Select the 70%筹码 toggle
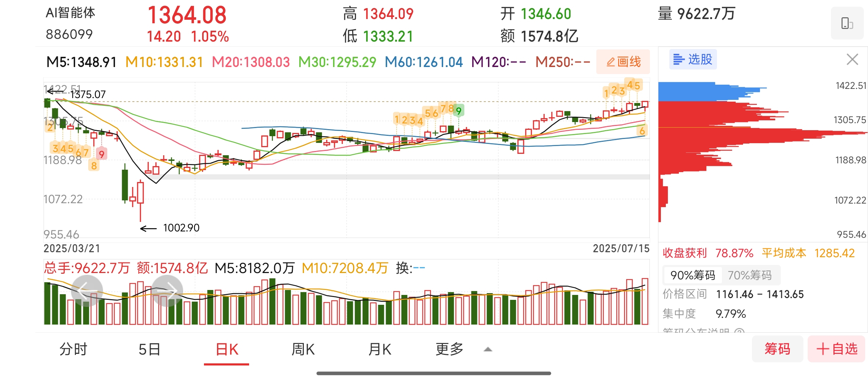Image resolution: width=868 pixels, height=381 pixels. [750, 275]
